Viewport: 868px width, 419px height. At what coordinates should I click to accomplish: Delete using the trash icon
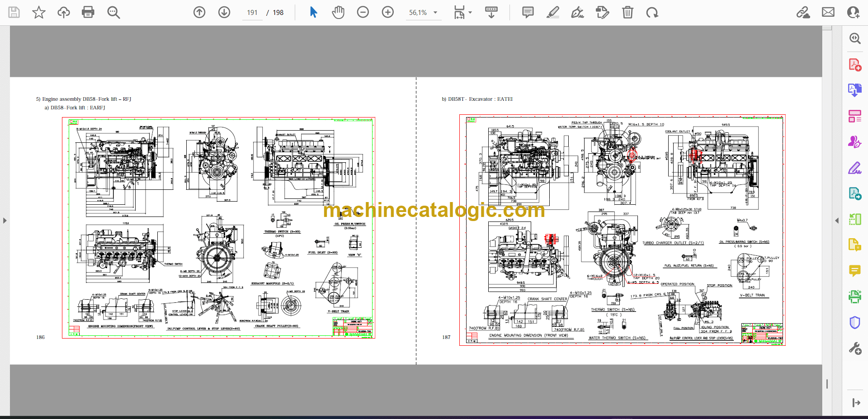(627, 12)
